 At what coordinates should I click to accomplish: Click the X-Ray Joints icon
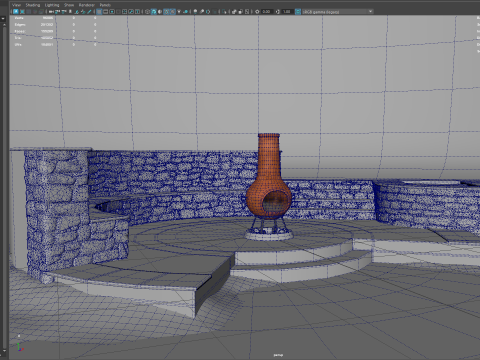coord(247,12)
